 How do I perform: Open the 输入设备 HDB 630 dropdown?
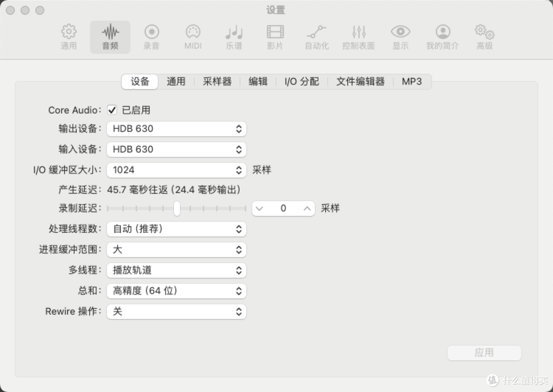pyautogui.click(x=176, y=149)
